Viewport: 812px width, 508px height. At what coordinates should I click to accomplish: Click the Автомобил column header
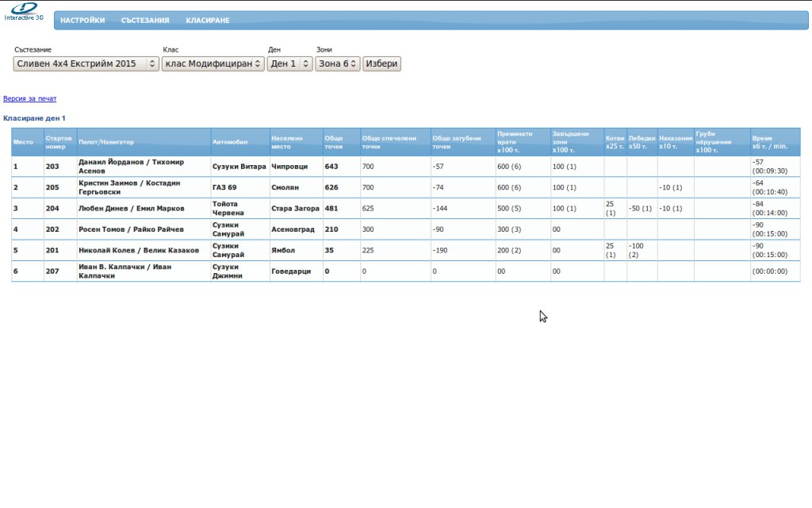point(230,142)
